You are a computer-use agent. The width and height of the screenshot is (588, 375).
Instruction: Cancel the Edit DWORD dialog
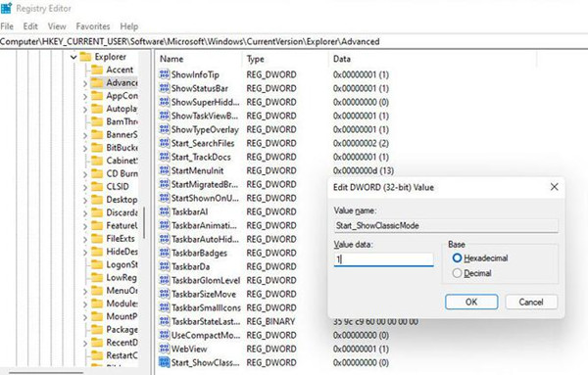[x=531, y=302]
